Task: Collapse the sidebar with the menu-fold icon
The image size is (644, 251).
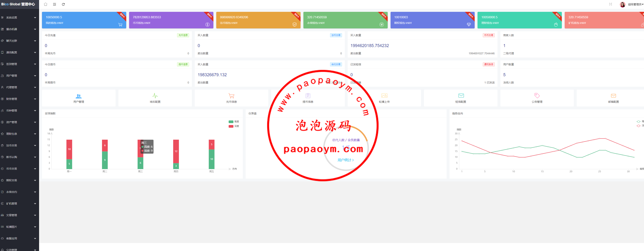Action: click(x=55, y=4)
